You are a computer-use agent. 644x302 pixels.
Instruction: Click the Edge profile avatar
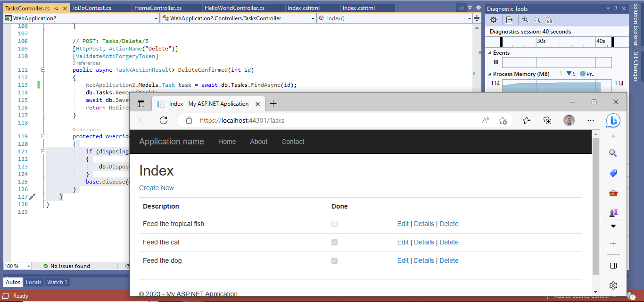[x=569, y=120]
